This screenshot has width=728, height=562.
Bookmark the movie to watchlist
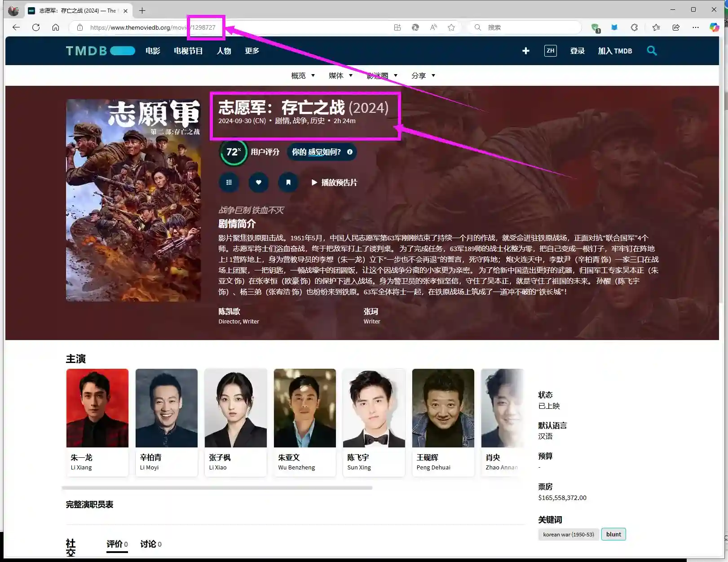pyautogui.click(x=288, y=182)
